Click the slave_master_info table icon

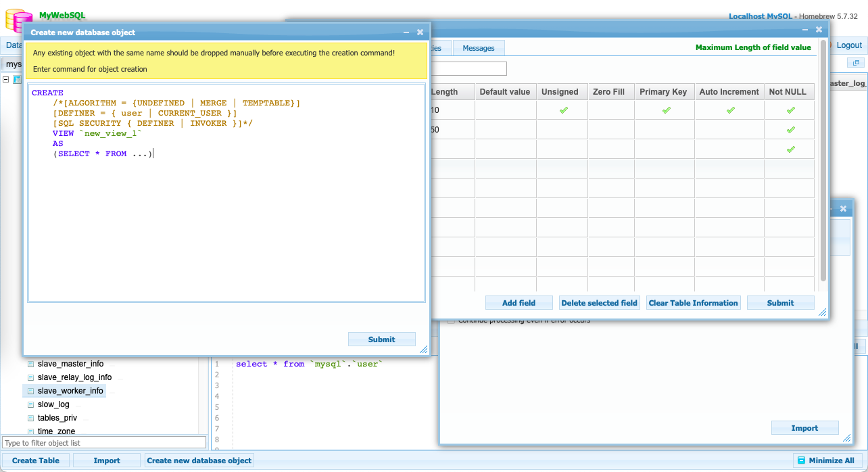click(x=30, y=364)
